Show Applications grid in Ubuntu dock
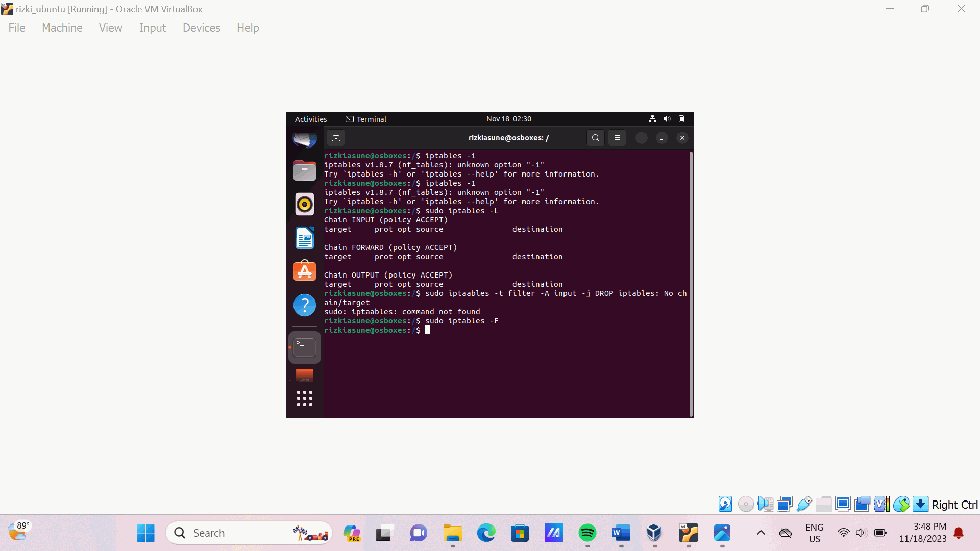The height and width of the screenshot is (551, 980). click(x=305, y=398)
